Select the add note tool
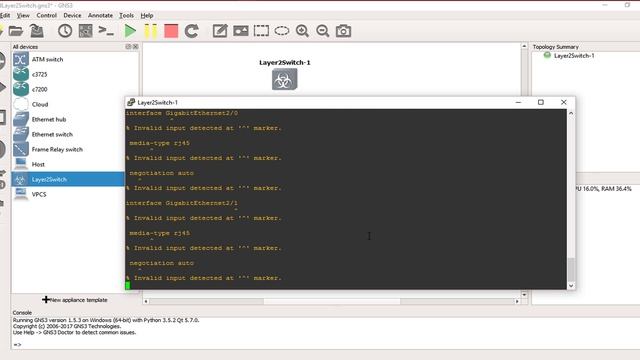Viewport: 640px width, 360px height. (x=220, y=31)
